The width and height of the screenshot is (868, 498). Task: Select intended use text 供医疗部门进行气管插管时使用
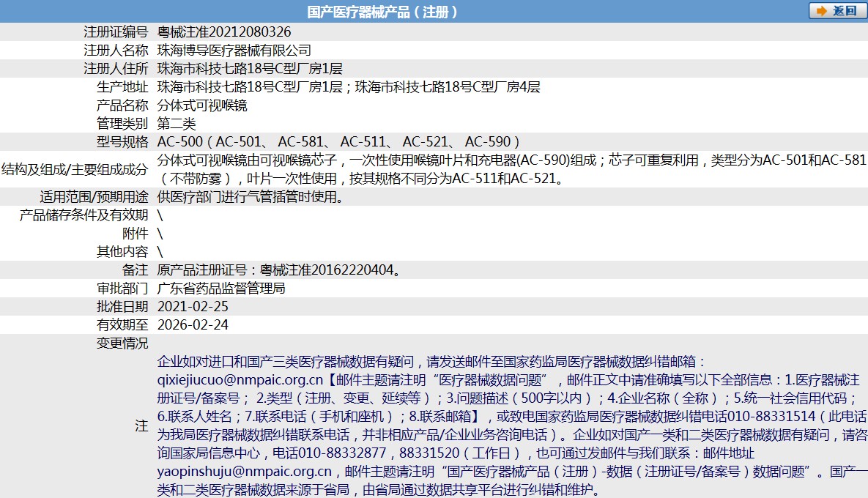point(250,197)
